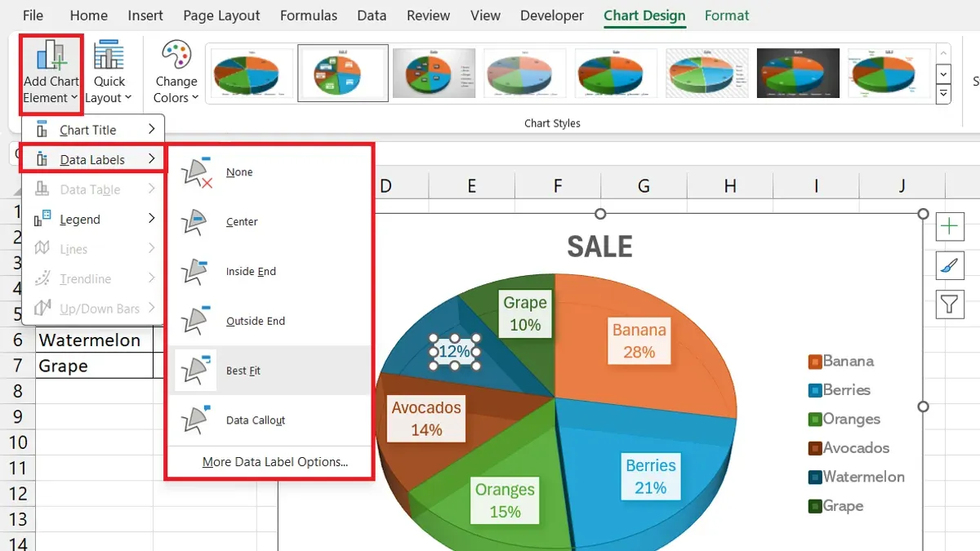Select the Banana legend entry

(841, 361)
